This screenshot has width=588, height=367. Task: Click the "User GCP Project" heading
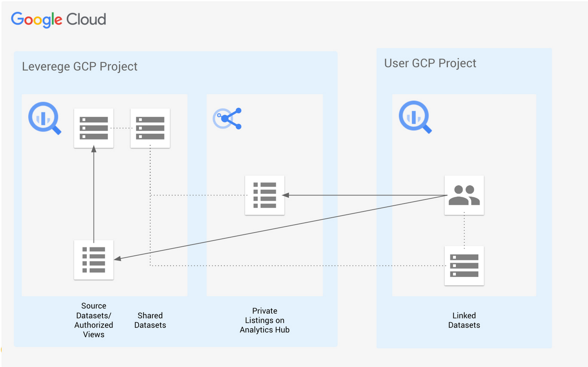(x=430, y=63)
